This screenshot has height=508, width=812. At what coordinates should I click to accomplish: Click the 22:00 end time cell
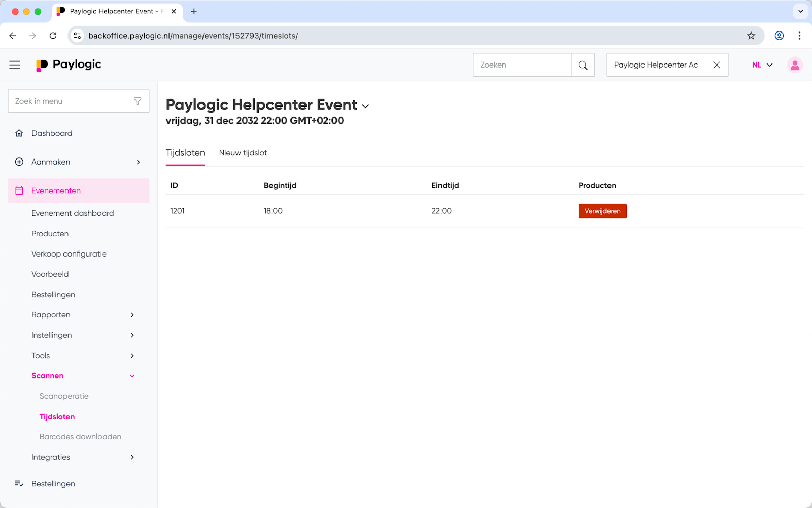(442, 211)
